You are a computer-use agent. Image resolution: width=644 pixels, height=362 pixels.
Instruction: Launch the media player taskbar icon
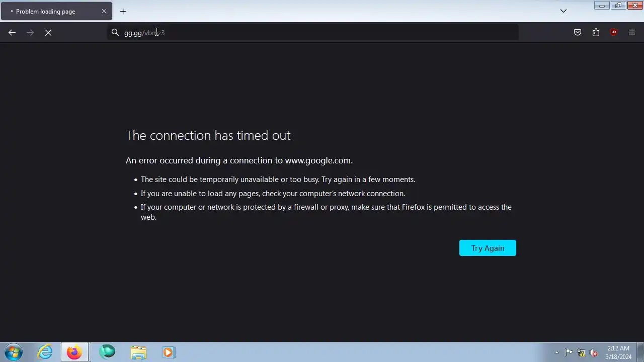169,352
